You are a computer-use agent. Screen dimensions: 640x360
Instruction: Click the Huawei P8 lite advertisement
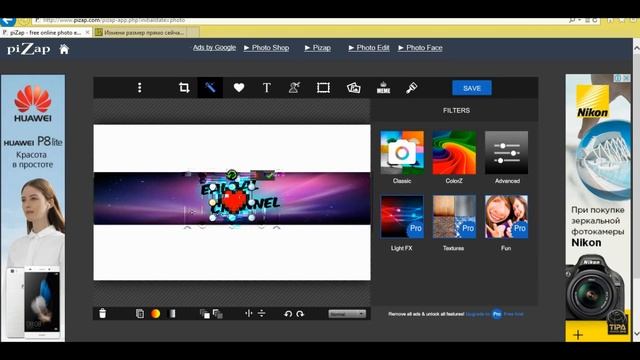click(x=33, y=207)
